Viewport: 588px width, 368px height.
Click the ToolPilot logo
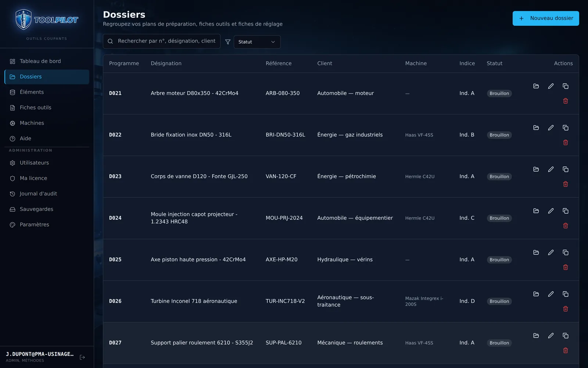click(47, 20)
